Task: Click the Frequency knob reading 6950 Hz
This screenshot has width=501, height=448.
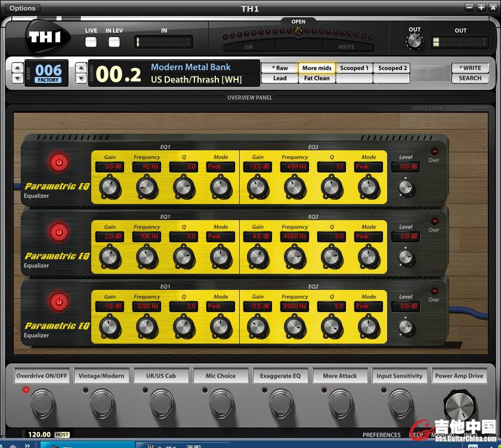Action: tap(295, 327)
